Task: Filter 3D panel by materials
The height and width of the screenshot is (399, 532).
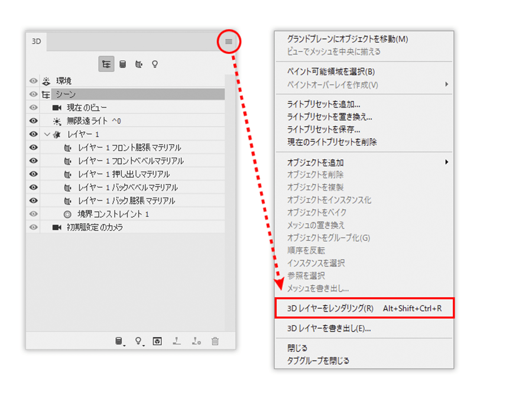Action: point(139,64)
